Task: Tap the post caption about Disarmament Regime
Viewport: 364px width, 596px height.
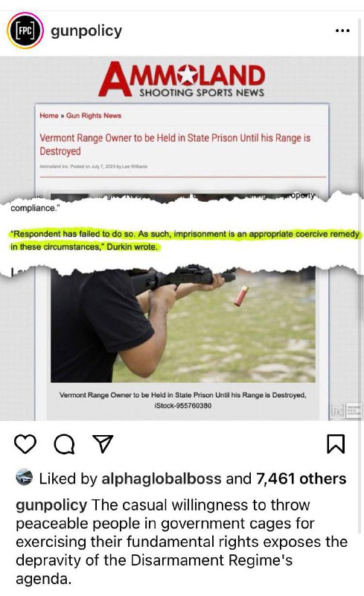Action: click(182, 542)
